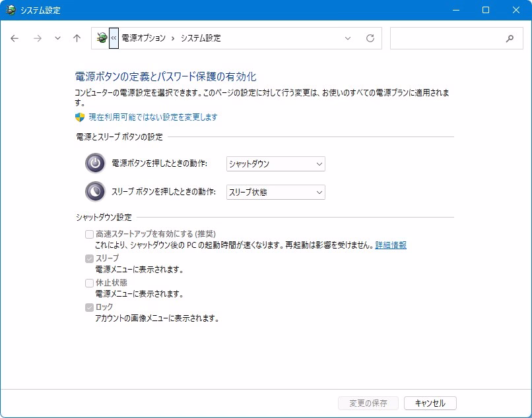
Task: Toggle the ロック checkbox
Action: 89,307
